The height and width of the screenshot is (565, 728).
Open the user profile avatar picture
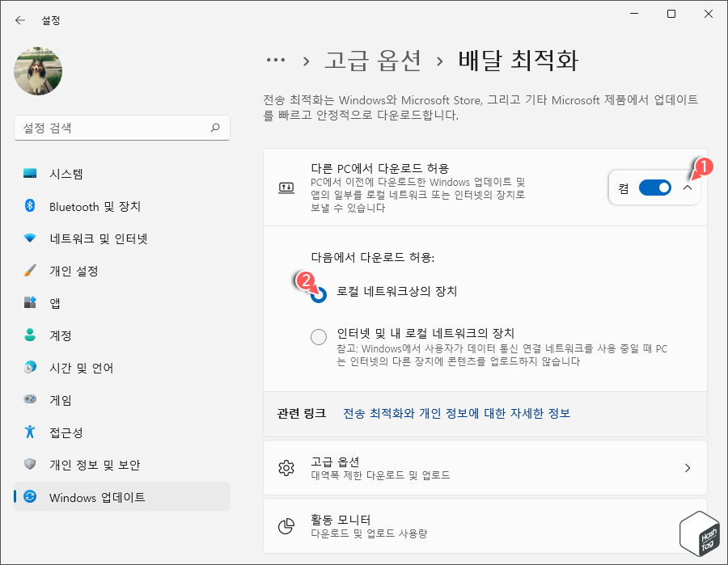(38, 71)
